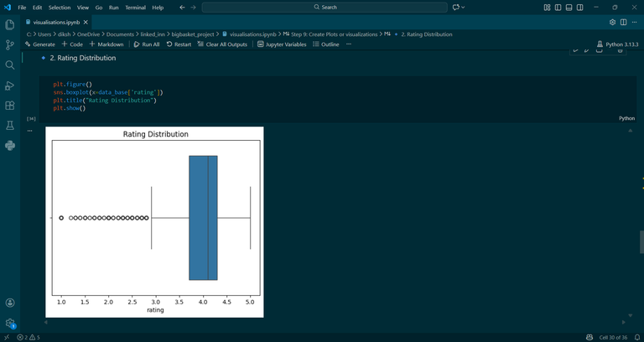The width and height of the screenshot is (644, 342).
Task: Open the Explorer view in activity bar
Action: [x=10, y=24]
